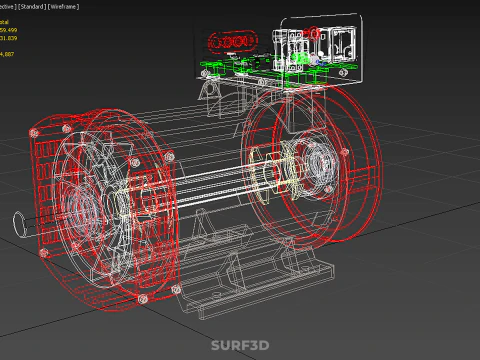Select the shaft end circle protruding from motor
The image size is (480, 360).
[x=20, y=224]
